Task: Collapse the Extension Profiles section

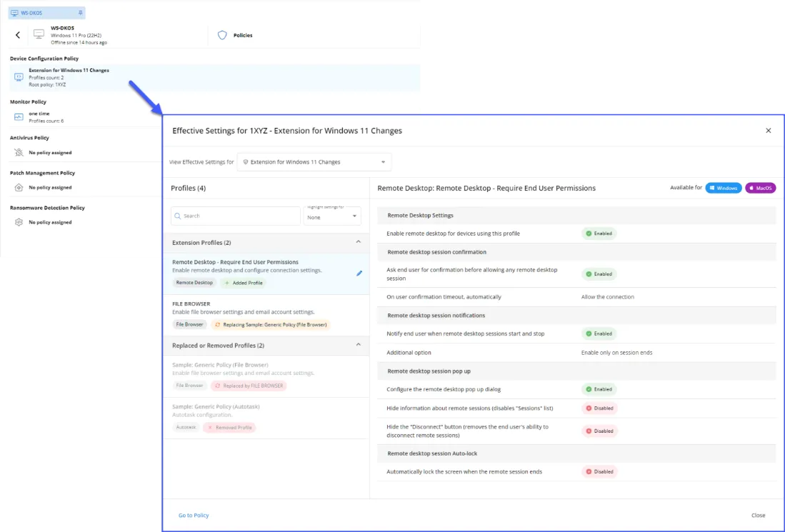Action: click(359, 243)
